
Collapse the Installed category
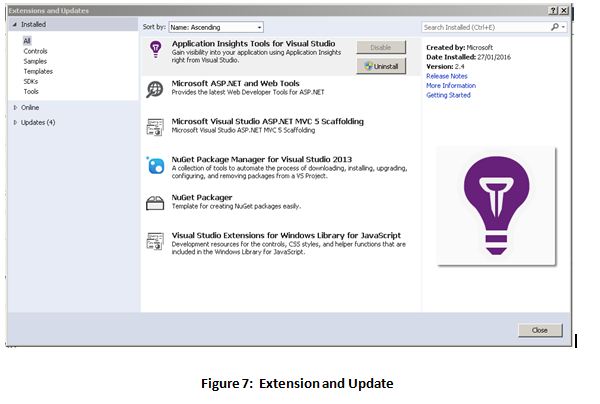pos(15,24)
